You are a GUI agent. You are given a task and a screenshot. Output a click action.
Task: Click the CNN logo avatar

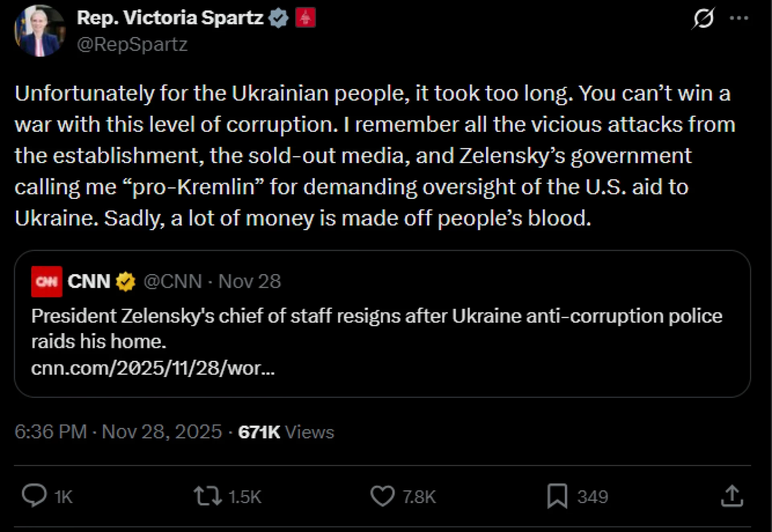click(47, 282)
